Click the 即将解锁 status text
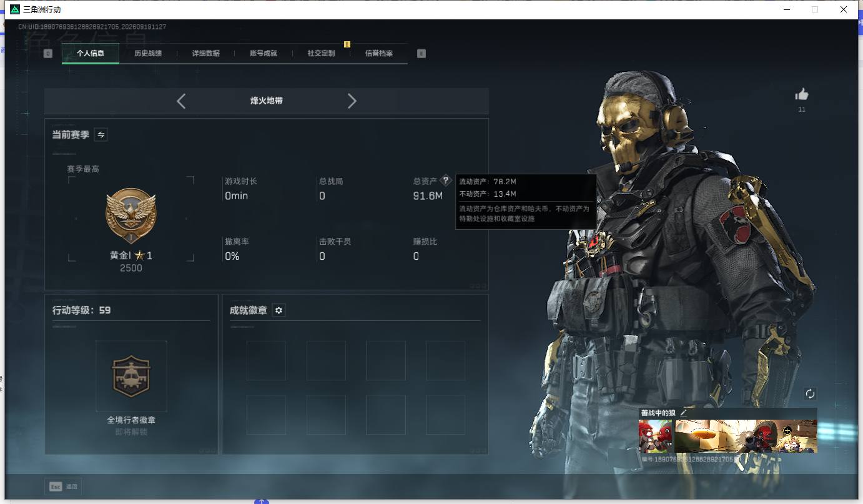The width and height of the screenshot is (863, 504). (131, 432)
